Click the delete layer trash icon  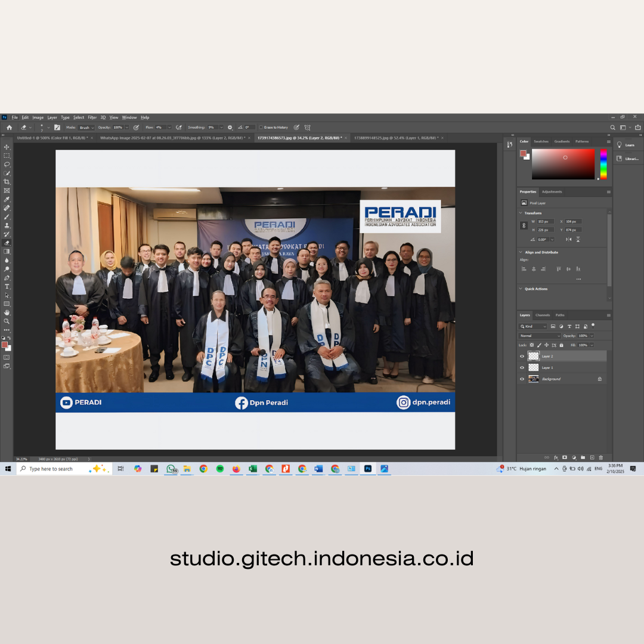coord(600,457)
